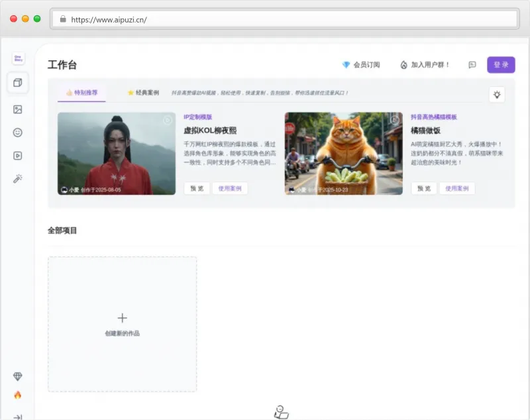Click the flame icon near the bottom sidebar
The width and height of the screenshot is (530, 420).
(18, 394)
